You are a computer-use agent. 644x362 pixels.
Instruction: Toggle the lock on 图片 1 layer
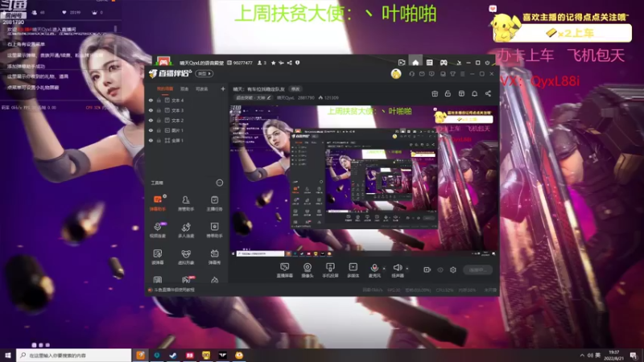coord(159,130)
